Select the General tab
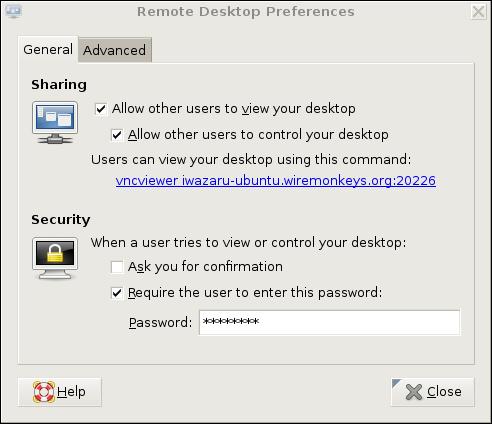This screenshot has height=424, width=492. [x=48, y=49]
